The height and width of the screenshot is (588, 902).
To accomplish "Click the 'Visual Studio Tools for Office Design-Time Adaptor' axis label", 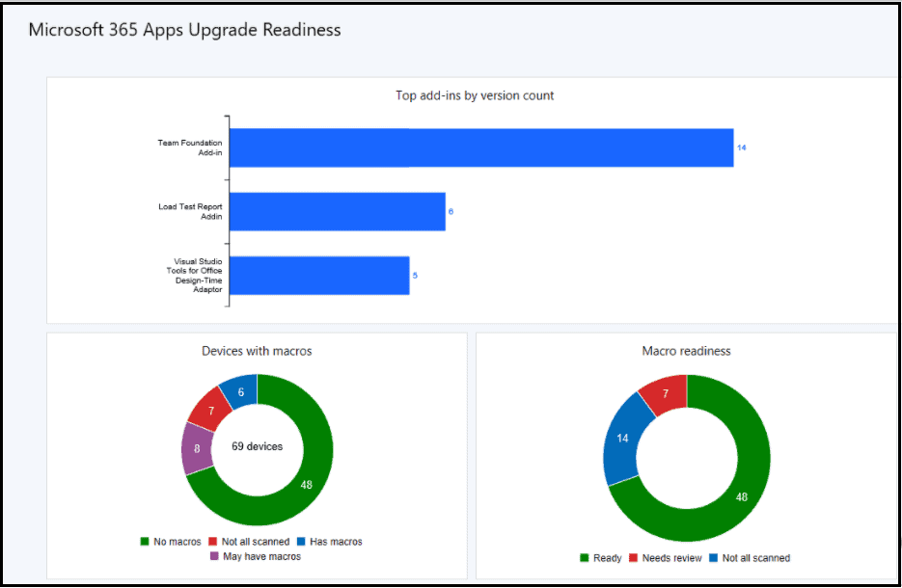I will click(x=195, y=276).
